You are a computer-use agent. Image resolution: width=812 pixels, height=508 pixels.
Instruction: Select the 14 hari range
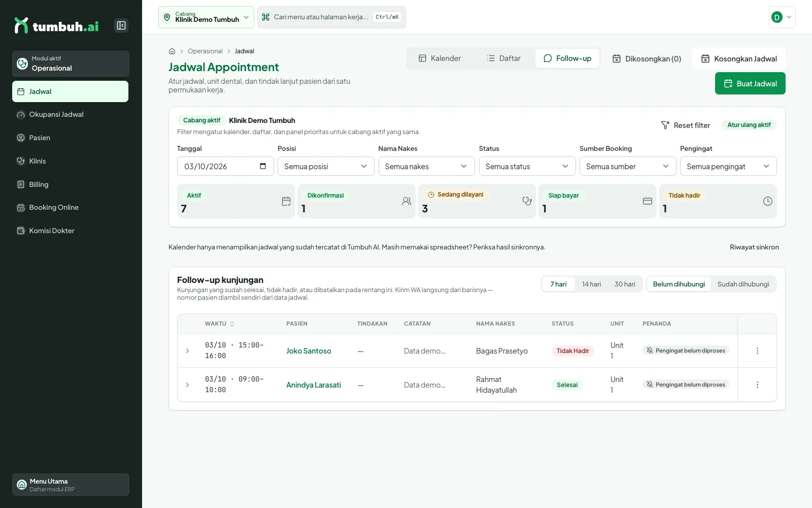click(x=591, y=284)
